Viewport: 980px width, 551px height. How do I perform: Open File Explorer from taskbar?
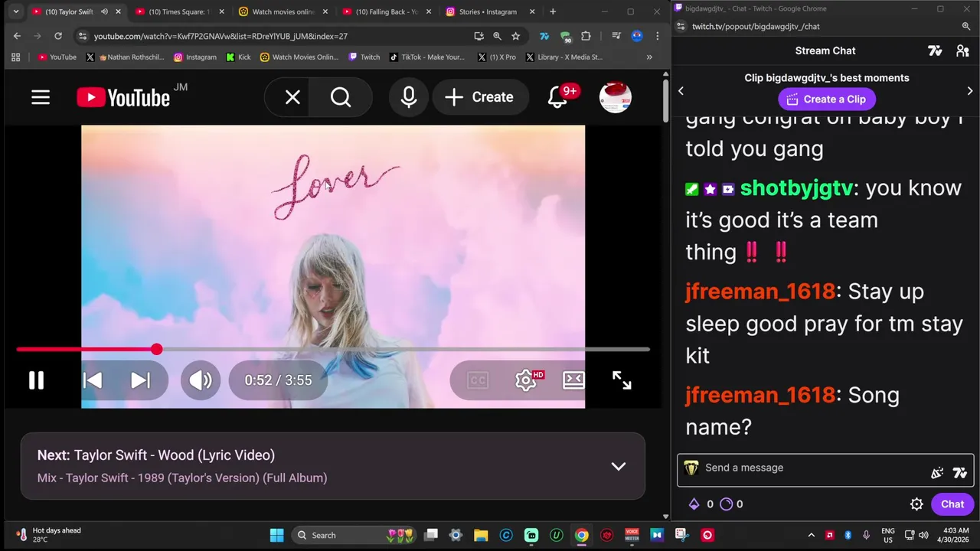click(481, 535)
